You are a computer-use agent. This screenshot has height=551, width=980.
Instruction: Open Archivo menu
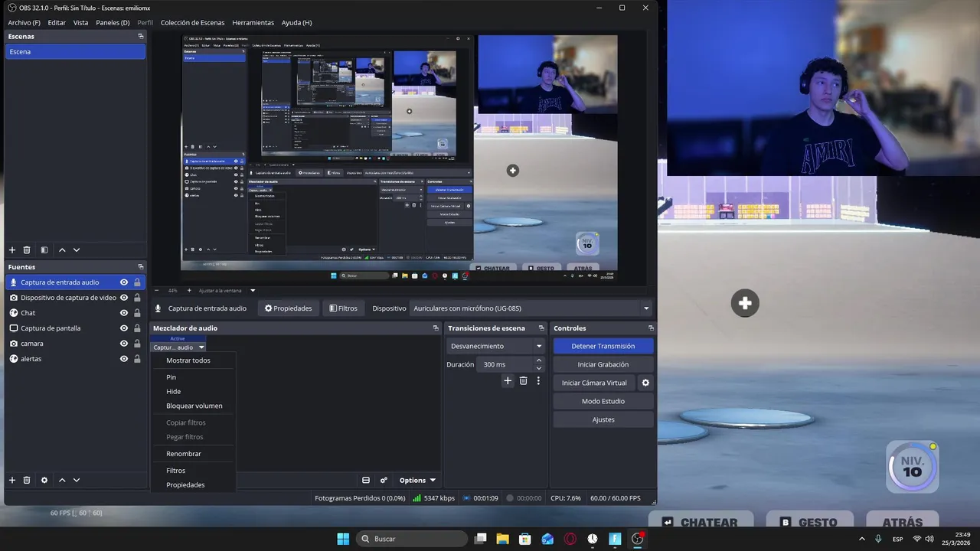coord(24,23)
